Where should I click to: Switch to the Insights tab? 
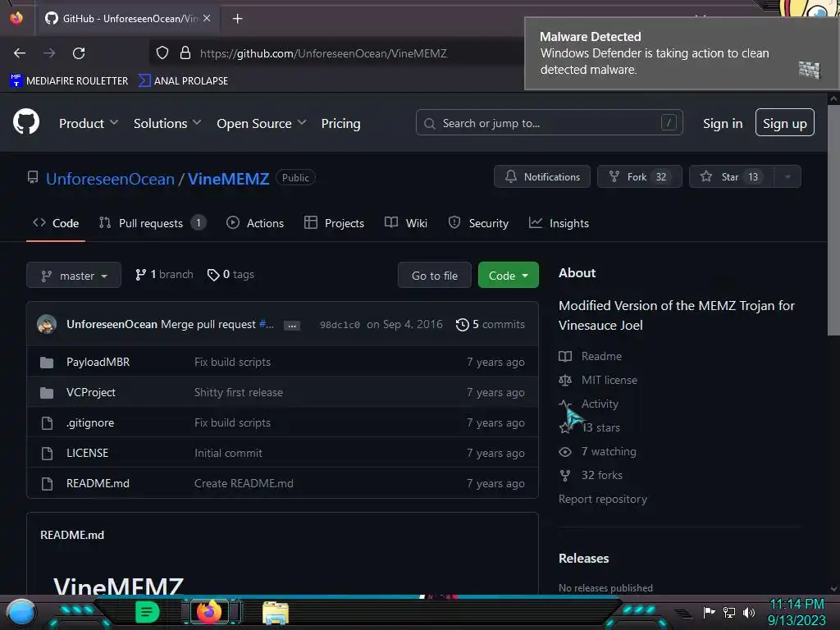tap(559, 223)
